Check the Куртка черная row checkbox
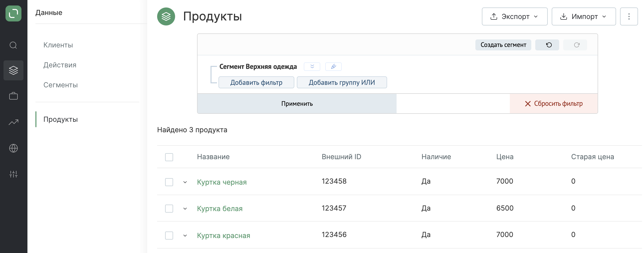Viewport: 644px width, 253px height. 169,182
